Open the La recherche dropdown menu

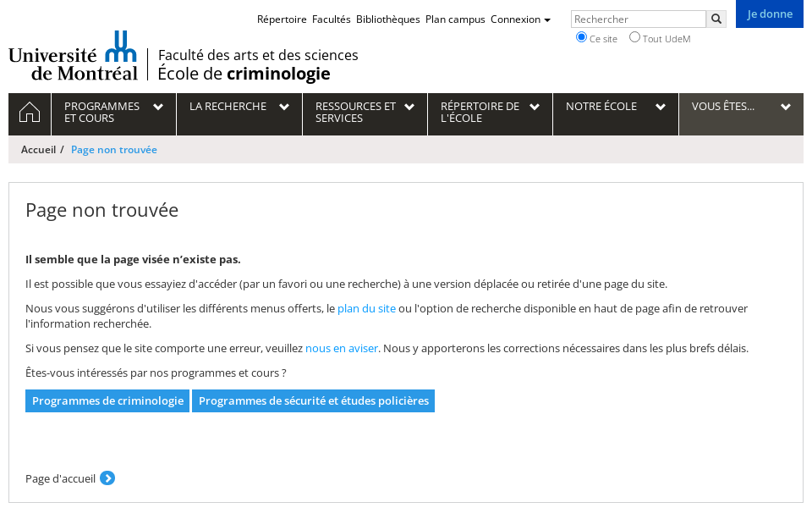(239, 107)
